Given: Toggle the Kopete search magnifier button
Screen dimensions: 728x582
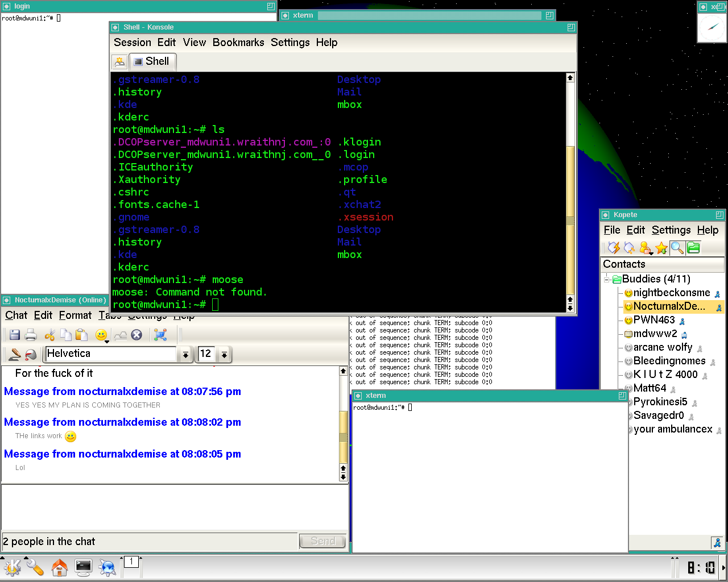Looking at the screenshot, I should pos(677,248).
